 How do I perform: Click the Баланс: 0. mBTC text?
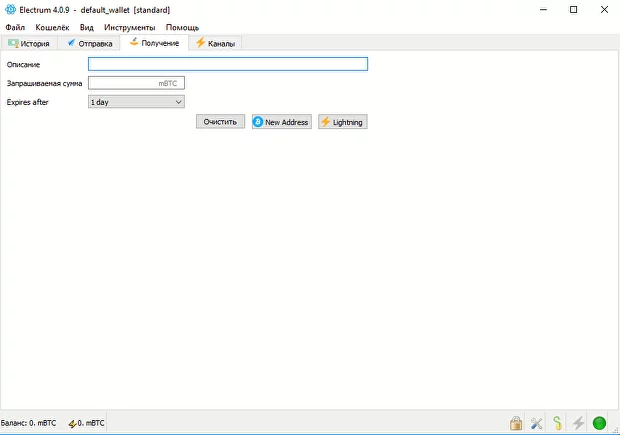[x=28, y=423]
